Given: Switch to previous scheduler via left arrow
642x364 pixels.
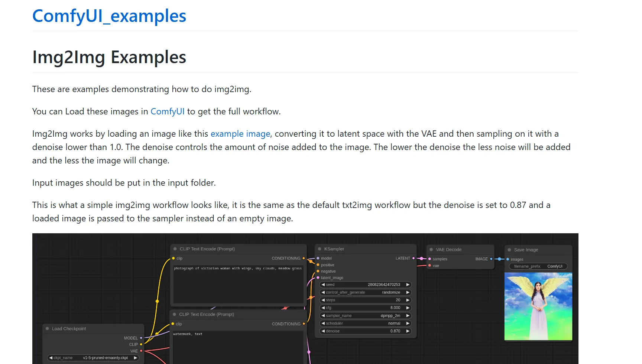Looking at the screenshot, I should tap(323, 324).
